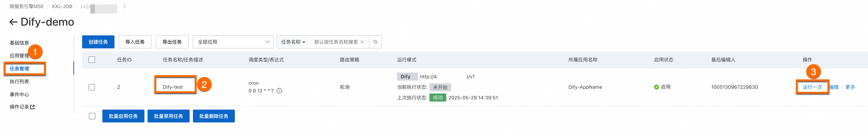Click the green 启用 status icon

pyautogui.click(x=656, y=87)
